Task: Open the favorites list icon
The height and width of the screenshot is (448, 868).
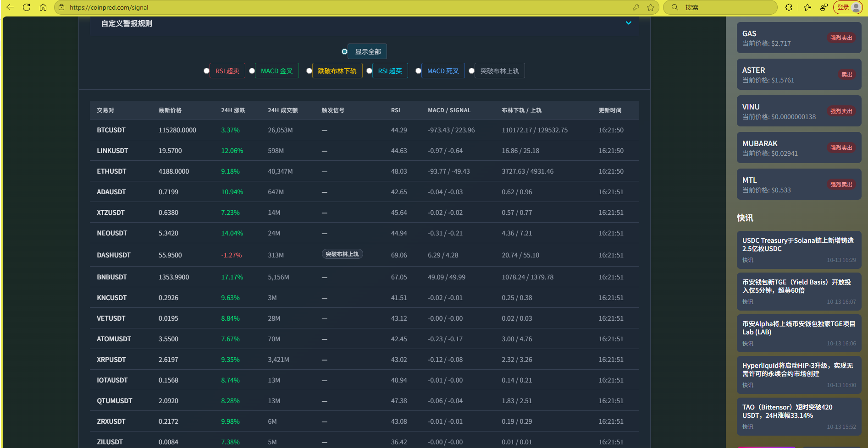Action: coord(807,7)
